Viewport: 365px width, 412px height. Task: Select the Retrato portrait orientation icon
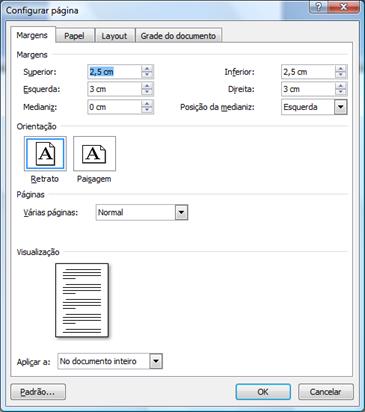point(45,154)
